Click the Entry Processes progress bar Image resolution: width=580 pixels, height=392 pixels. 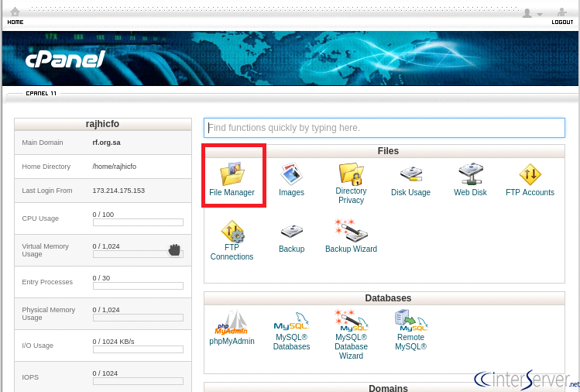point(138,286)
